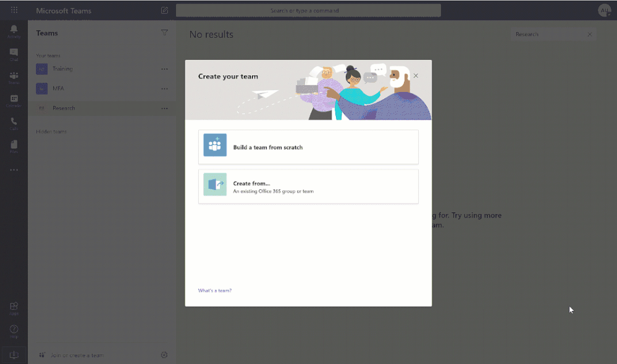Click the Research team avatar
This screenshot has height=364, width=617.
(x=42, y=108)
